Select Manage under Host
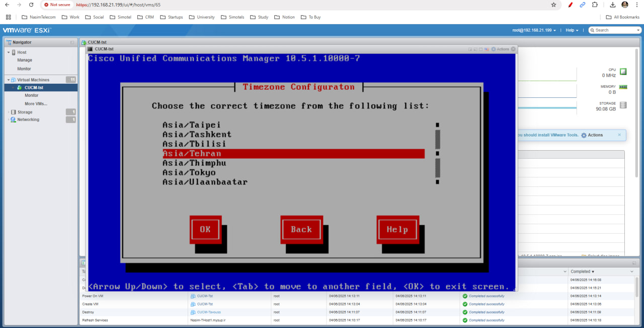This screenshot has height=328, width=644. coord(25,60)
